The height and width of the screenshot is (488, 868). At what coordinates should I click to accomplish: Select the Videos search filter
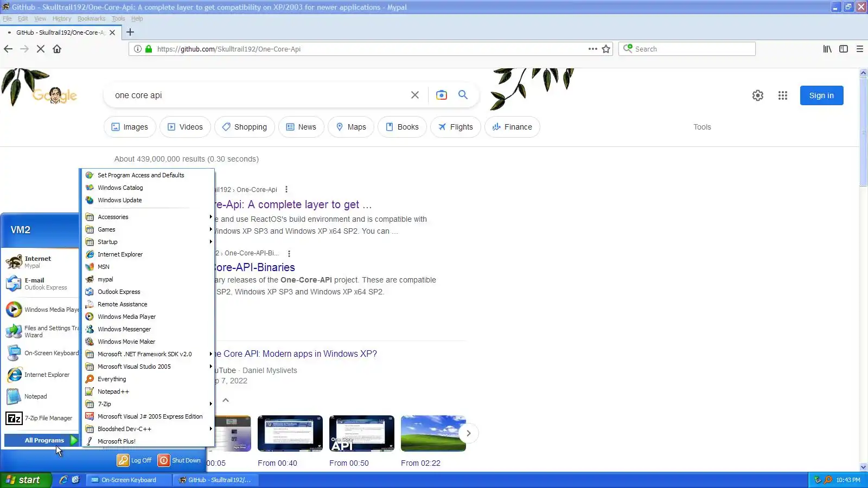185,127
